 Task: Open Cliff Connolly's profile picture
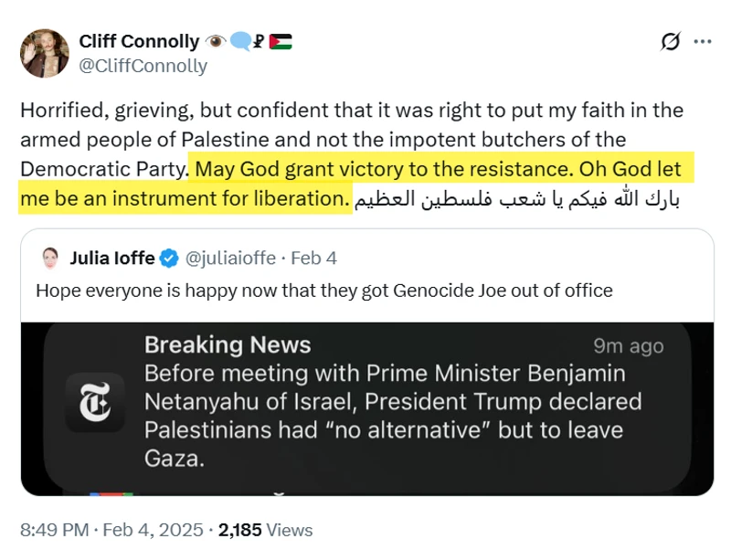[x=44, y=53]
